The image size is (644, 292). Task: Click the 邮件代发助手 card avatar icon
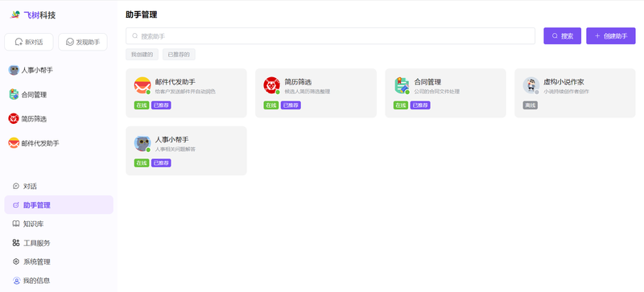[x=142, y=85]
